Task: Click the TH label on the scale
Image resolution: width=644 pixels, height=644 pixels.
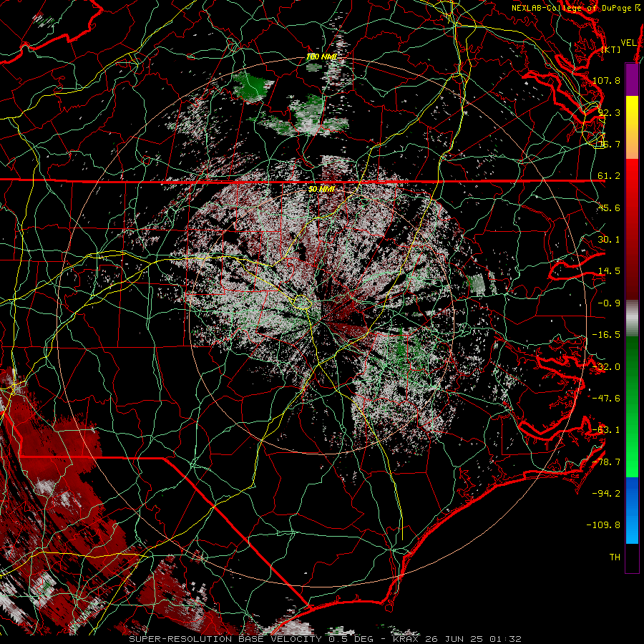Action: tap(615, 557)
